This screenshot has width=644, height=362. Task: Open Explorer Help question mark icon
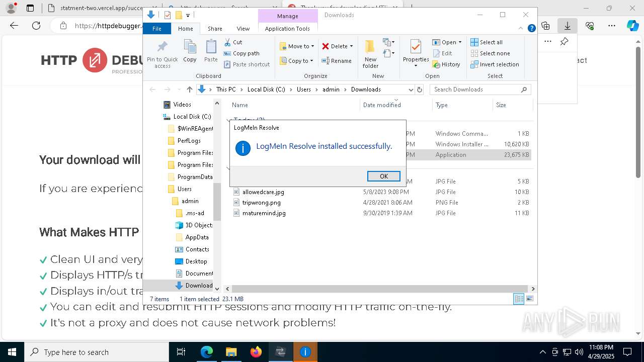pyautogui.click(x=531, y=29)
